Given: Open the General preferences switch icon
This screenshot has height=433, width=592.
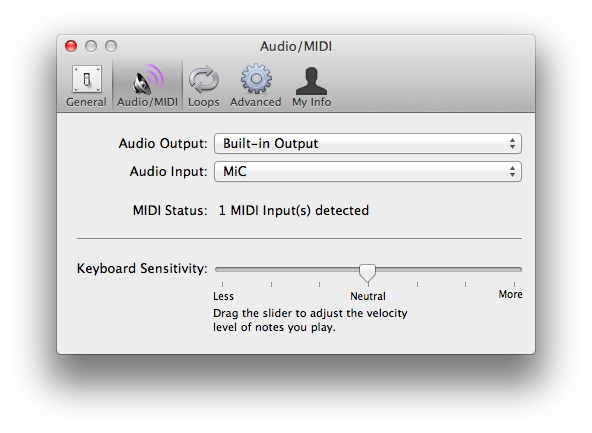Looking at the screenshot, I should (87, 79).
